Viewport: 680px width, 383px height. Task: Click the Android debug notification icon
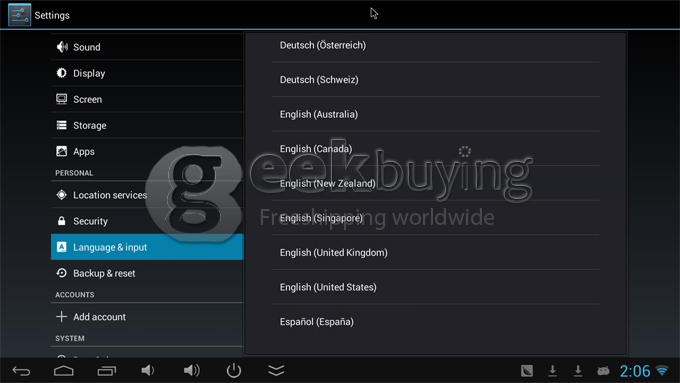coord(603,370)
